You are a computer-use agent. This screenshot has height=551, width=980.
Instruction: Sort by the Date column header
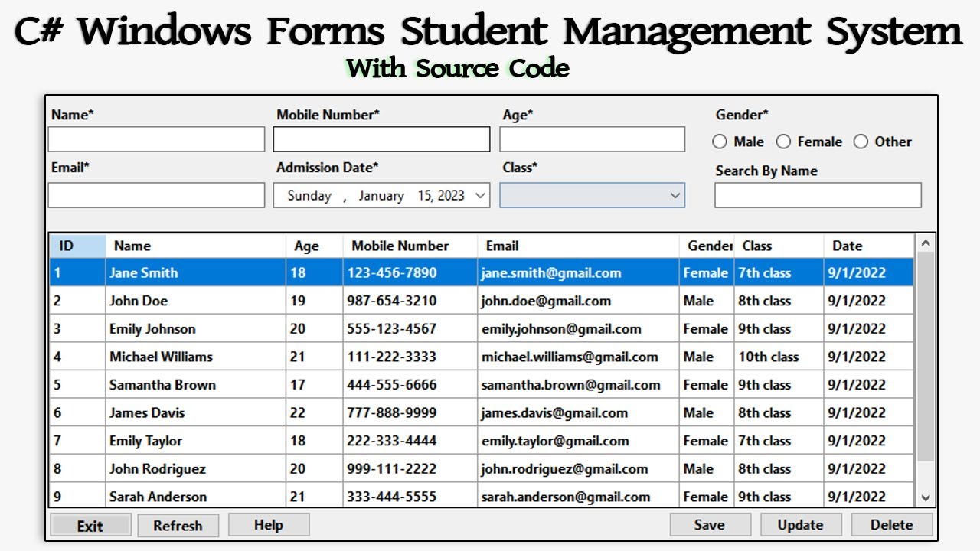(x=869, y=246)
